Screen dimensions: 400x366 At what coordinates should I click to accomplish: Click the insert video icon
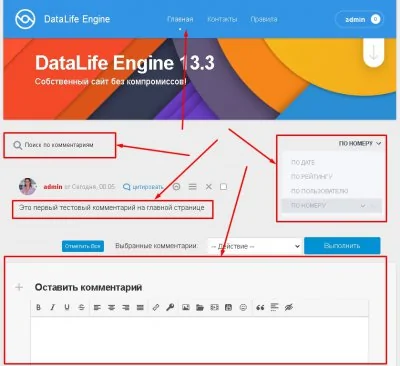(214, 307)
